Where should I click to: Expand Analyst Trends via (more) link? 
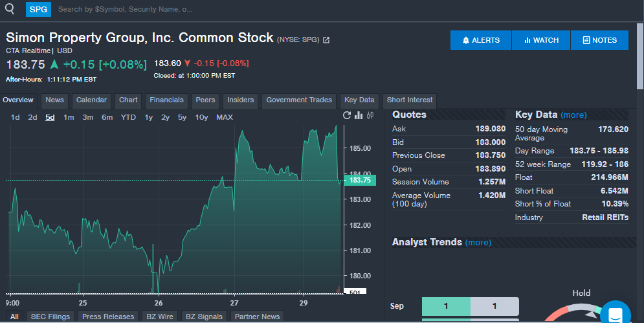(478, 243)
